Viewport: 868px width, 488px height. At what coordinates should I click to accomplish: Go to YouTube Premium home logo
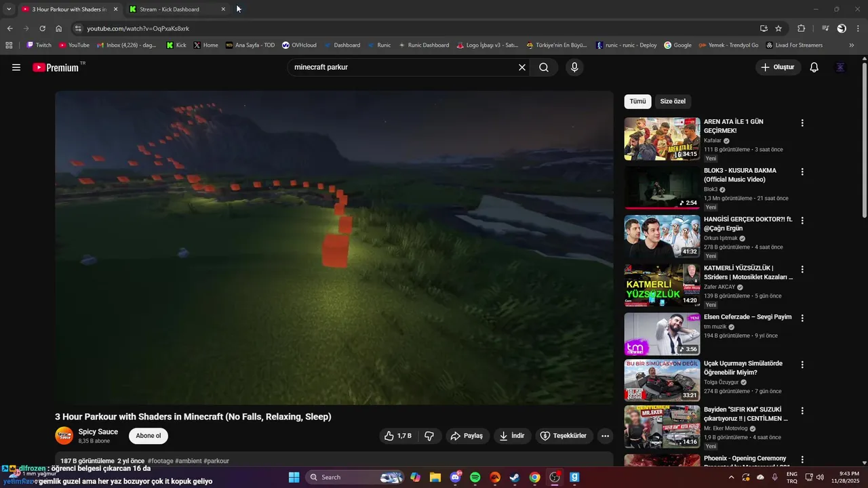tap(56, 67)
